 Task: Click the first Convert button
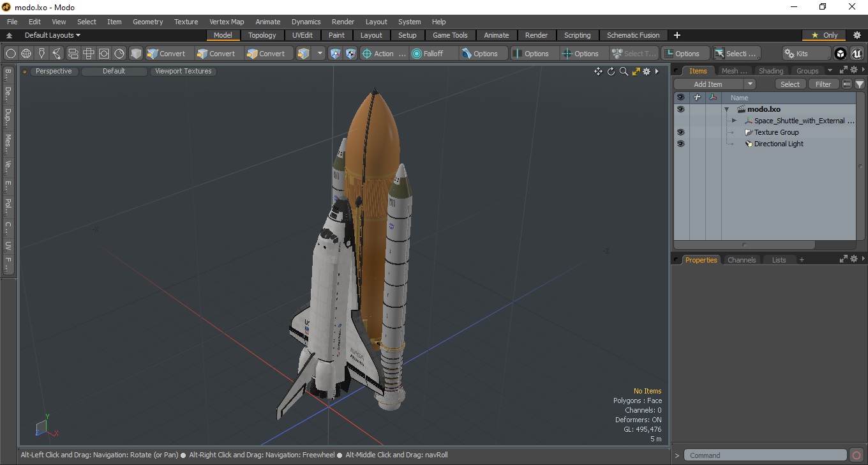pos(169,54)
